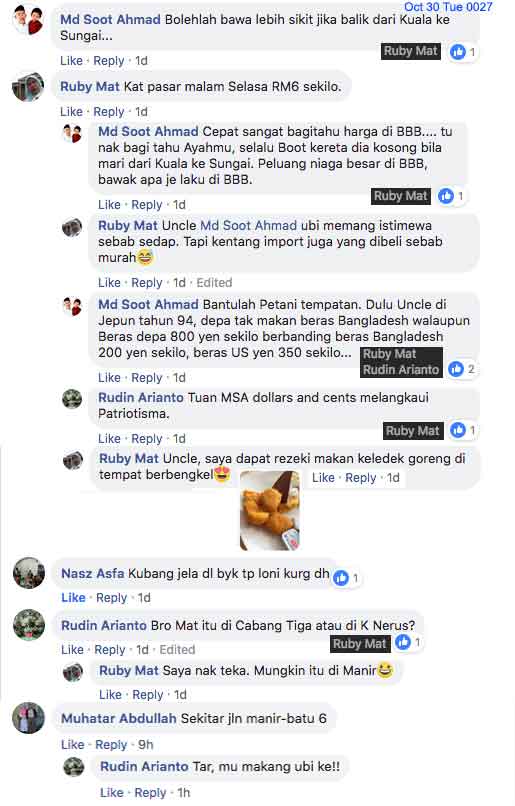515x806 pixels.
Task: Reply to Rudin's Tar, mu makang ubi comment
Action: (150, 793)
